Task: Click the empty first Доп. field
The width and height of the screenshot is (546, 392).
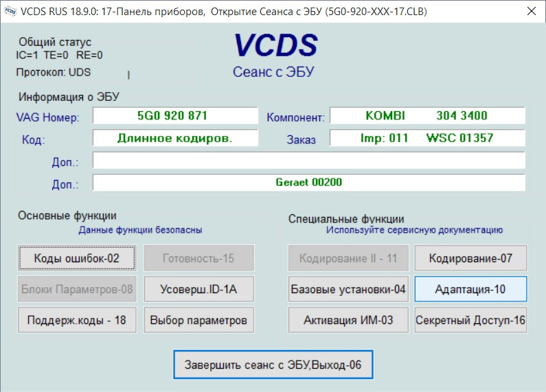Action: [x=309, y=161]
